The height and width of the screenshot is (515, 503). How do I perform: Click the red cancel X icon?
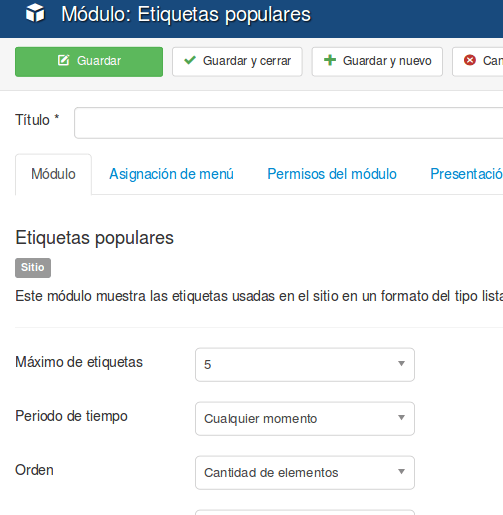tap(470, 60)
